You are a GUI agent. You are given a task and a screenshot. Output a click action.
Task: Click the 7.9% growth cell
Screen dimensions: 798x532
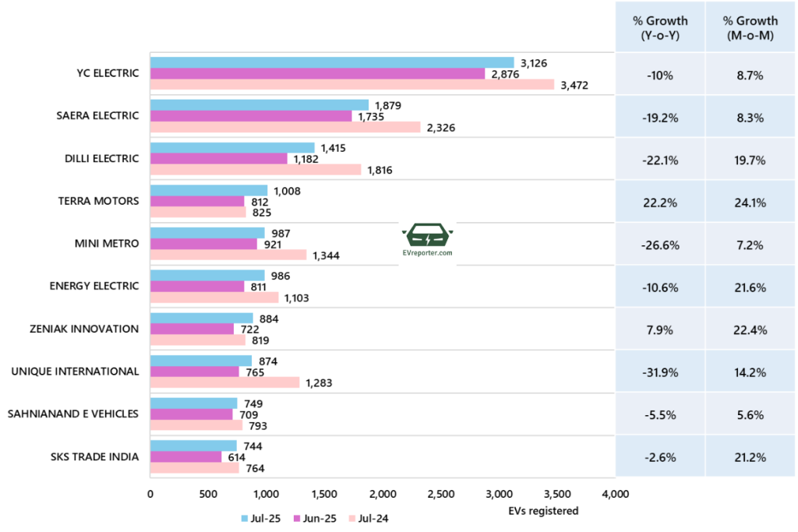(x=660, y=330)
